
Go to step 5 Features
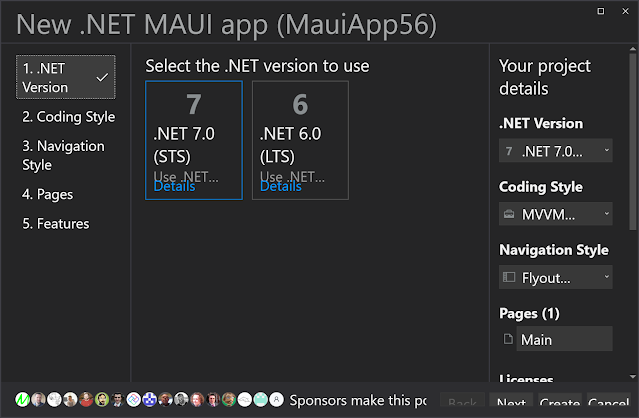tap(55, 224)
